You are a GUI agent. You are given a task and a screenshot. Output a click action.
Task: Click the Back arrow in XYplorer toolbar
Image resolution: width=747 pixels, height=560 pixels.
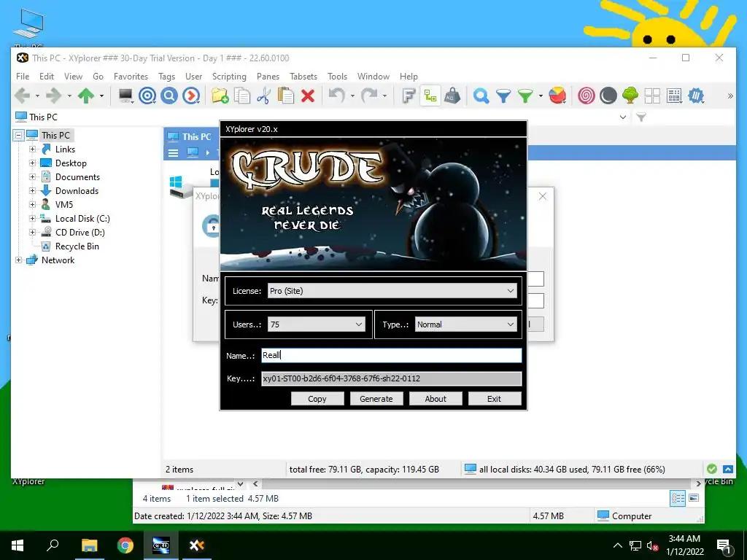pyautogui.click(x=22, y=96)
